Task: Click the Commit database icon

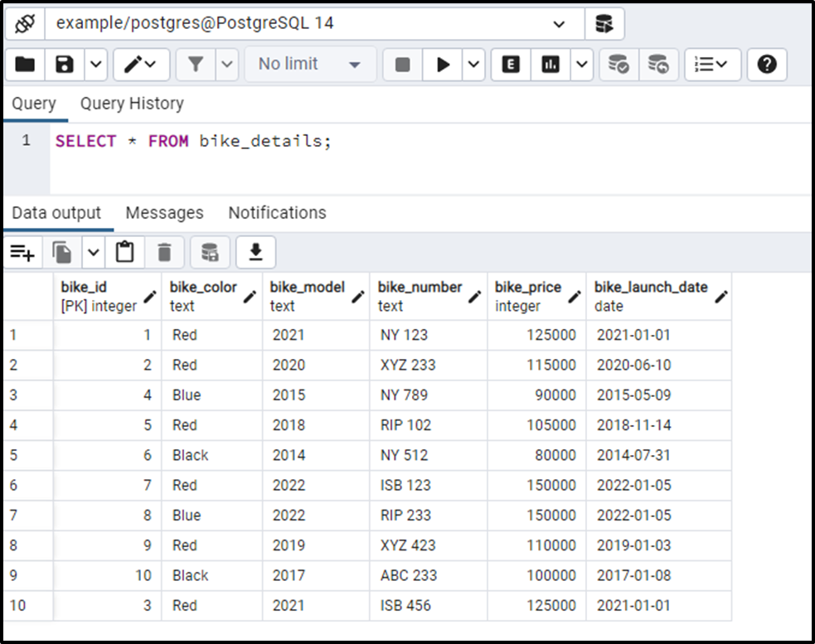Action: (x=619, y=65)
